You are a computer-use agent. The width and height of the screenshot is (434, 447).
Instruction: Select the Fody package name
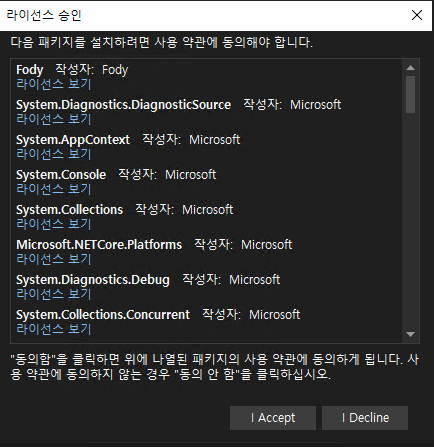coord(30,70)
